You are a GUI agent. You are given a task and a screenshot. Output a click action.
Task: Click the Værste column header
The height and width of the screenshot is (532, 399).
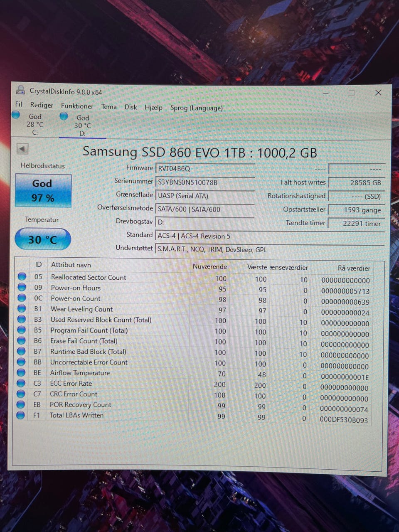coord(257,267)
